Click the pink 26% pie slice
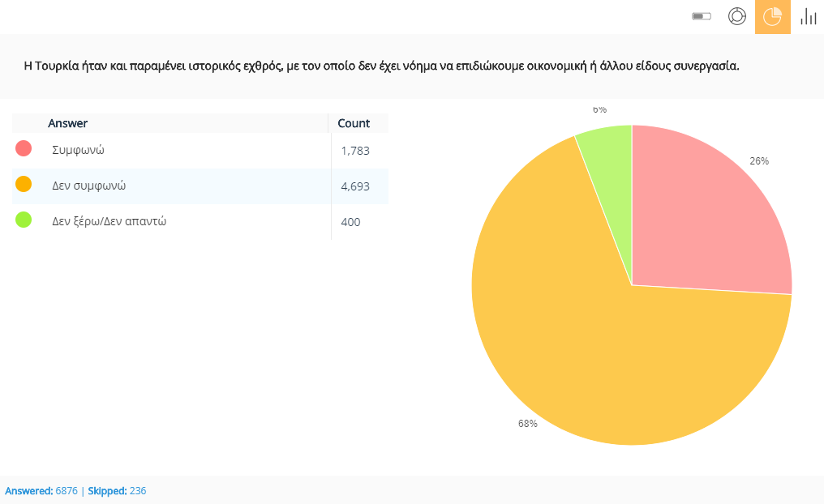 tap(706, 219)
